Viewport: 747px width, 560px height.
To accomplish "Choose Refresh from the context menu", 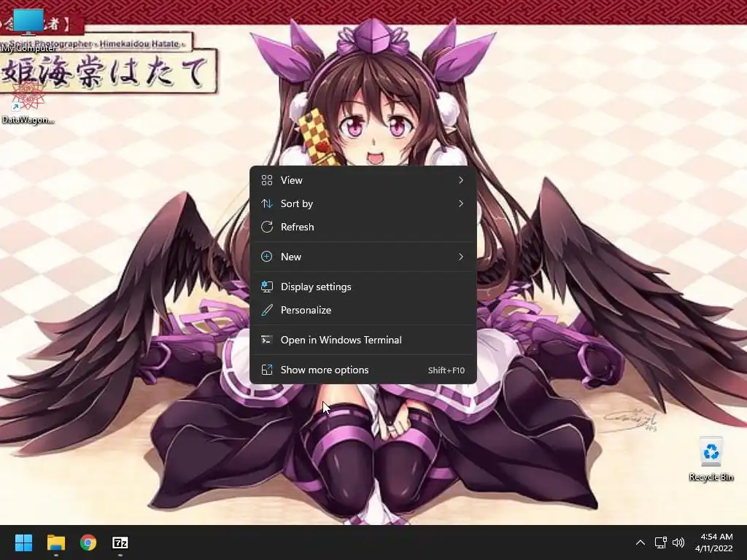I will coord(363,227).
